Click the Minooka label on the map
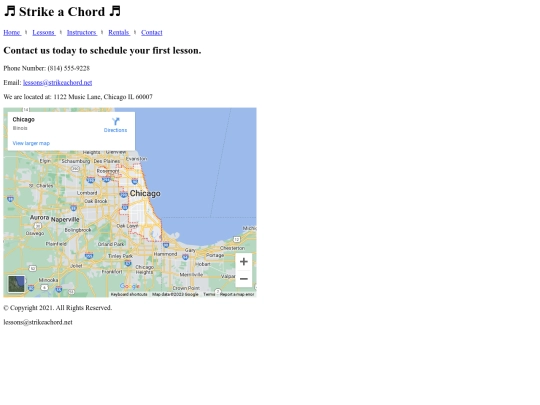The image size is (540, 405). [48, 280]
